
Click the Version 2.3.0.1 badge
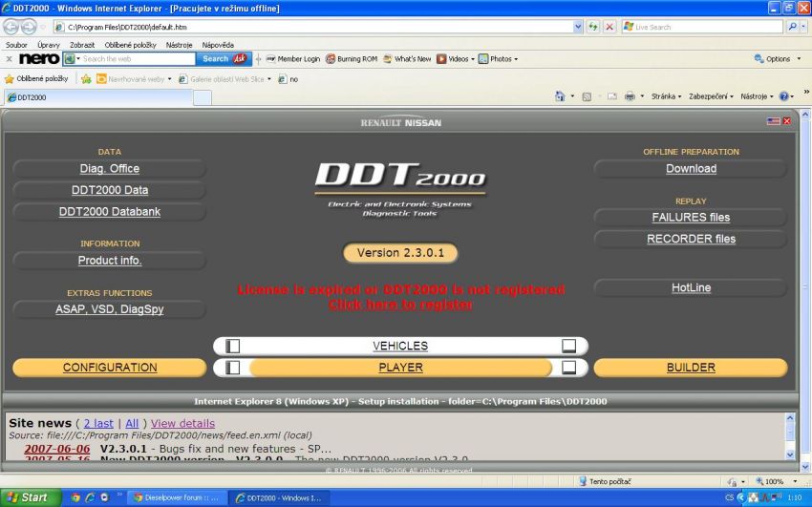(400, 253)
